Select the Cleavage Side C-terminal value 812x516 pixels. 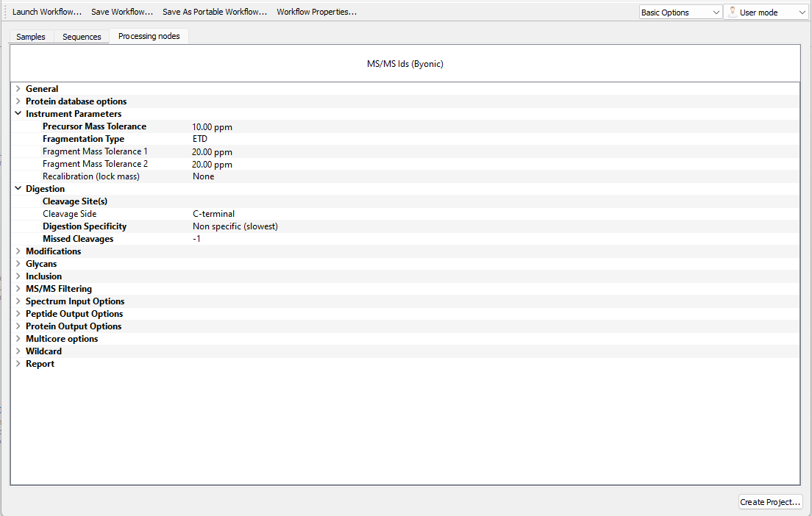(213, 214)
